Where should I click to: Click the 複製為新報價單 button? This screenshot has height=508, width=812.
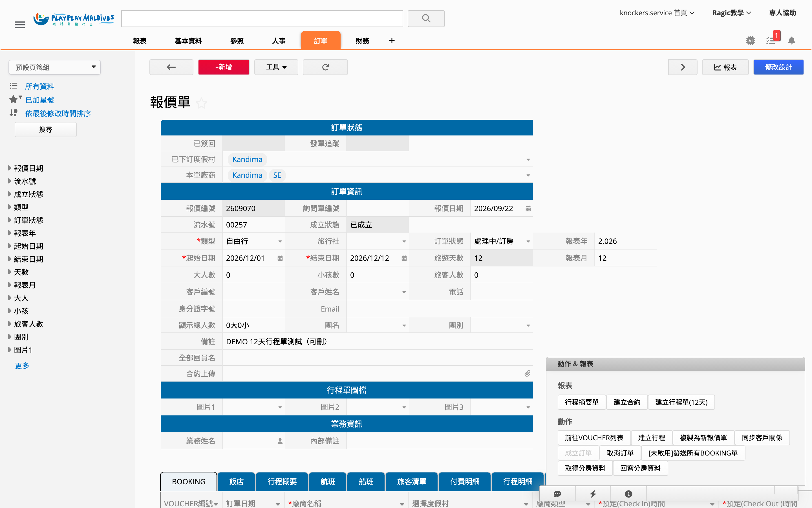703,437
